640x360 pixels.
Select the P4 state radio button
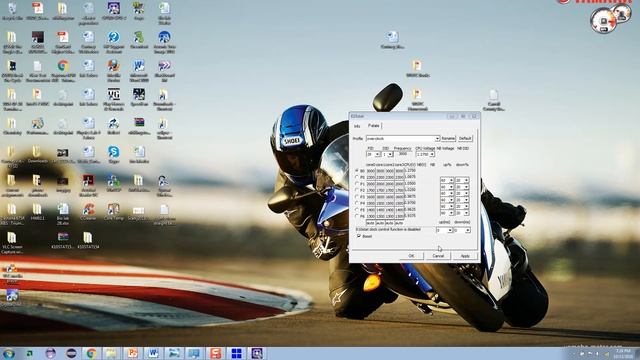[357, 203]
